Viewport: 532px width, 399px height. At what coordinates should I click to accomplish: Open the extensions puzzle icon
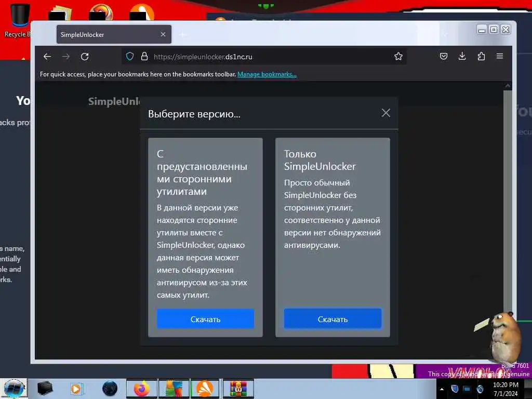pos(481,56)
